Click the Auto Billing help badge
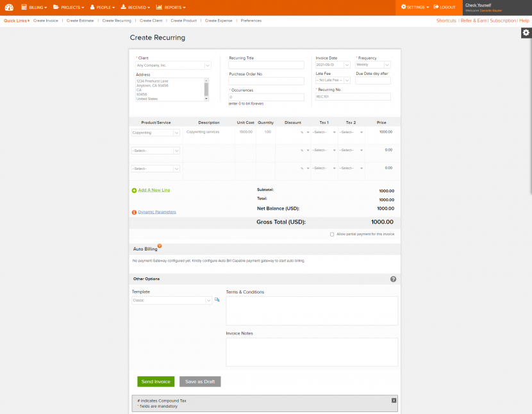Viewport: 532px width, 414px height. click(x=158, y=244)
